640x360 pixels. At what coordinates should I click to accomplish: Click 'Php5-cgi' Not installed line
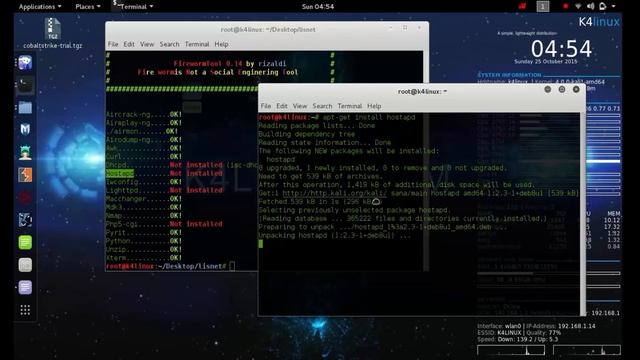point(164,224)
